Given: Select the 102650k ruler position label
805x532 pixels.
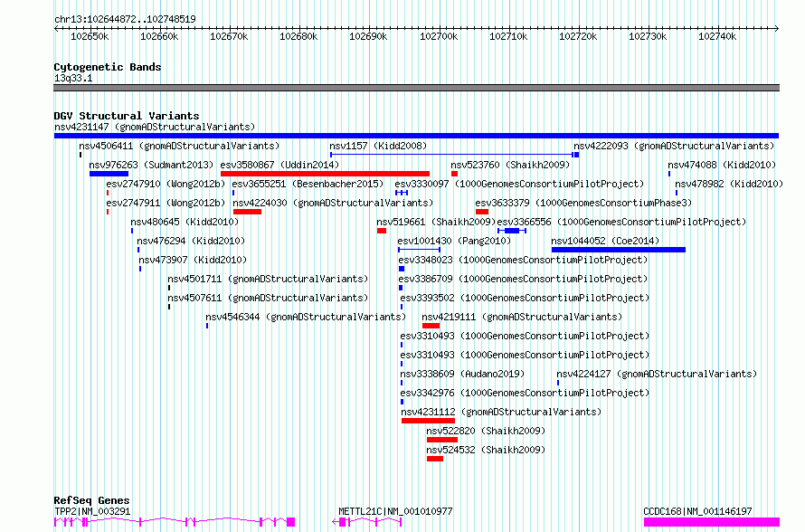Looking at the screenshot, I should (90, 36).
